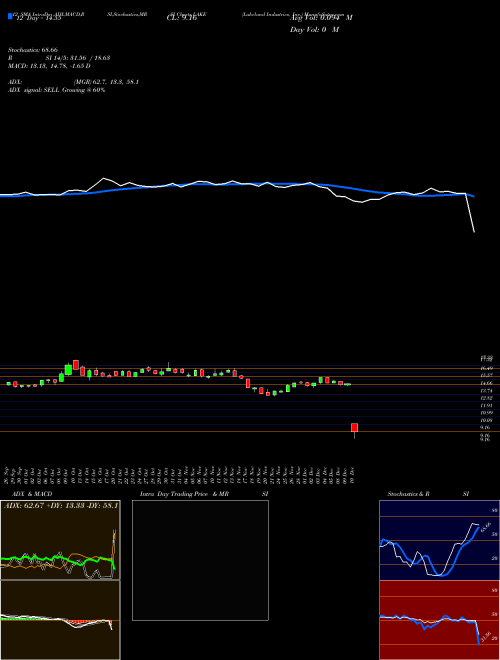Click the 10.99 price axis label
The height and width of the screenshot is (660, 500).
click(486, 412)
